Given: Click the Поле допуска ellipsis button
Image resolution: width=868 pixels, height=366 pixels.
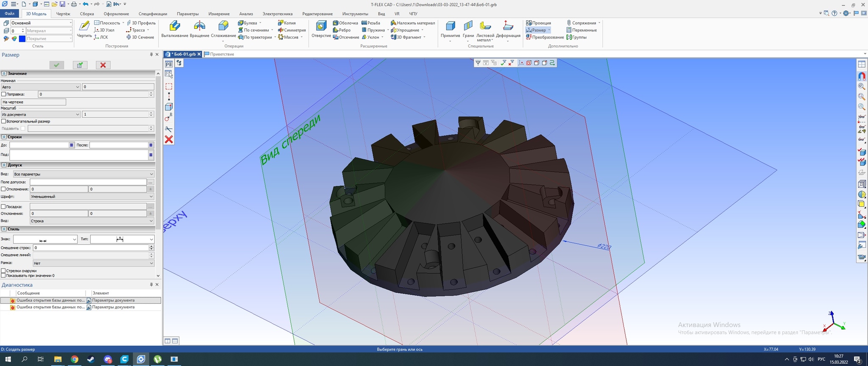Looking at the screenshot, I should click(x=150, y=182).
